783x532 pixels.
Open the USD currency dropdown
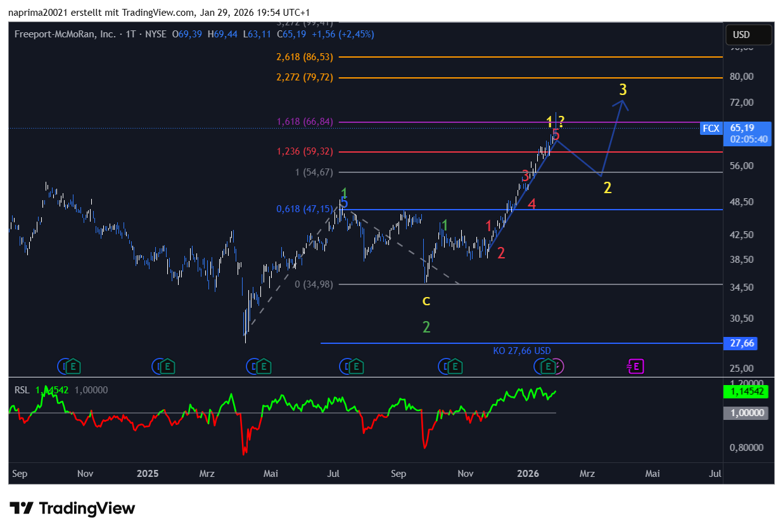[x=749, y=34]
